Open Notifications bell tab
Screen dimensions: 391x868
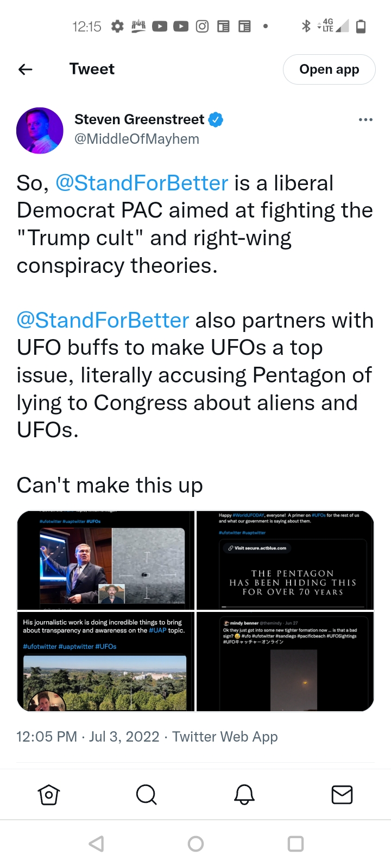click(244, 795)
